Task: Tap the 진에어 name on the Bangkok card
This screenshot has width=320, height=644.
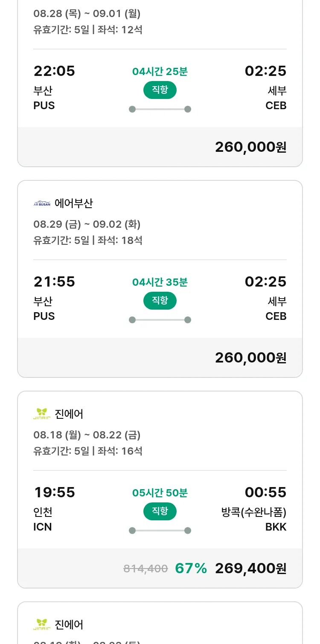Action: (x=69, y=414)
